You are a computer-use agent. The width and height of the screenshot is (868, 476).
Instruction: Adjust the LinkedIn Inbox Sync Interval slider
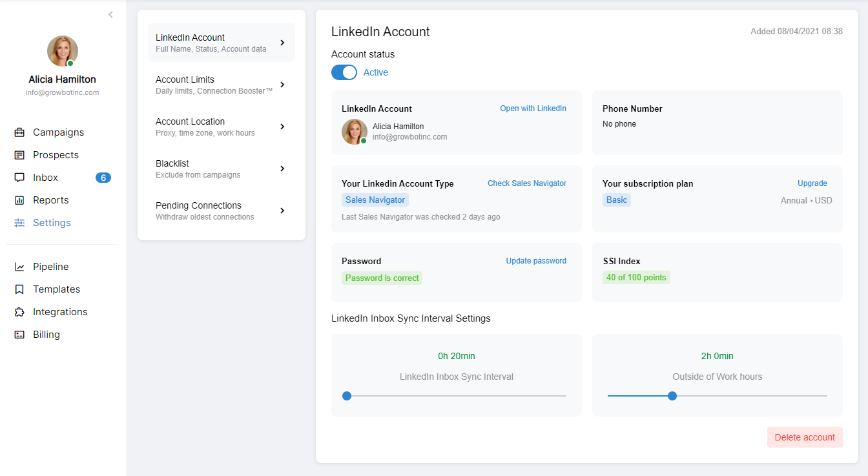coord(347,395)
